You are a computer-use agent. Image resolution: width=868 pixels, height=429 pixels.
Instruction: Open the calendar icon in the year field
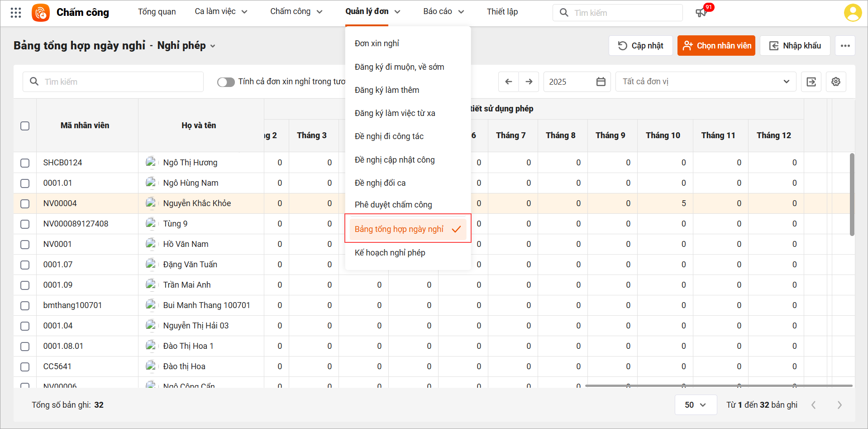click(601, 82)
